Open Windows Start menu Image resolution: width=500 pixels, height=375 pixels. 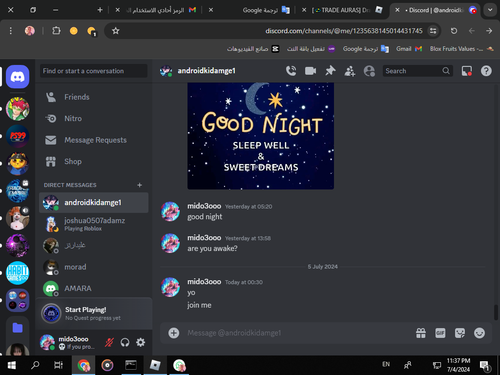tap(12, 365)
